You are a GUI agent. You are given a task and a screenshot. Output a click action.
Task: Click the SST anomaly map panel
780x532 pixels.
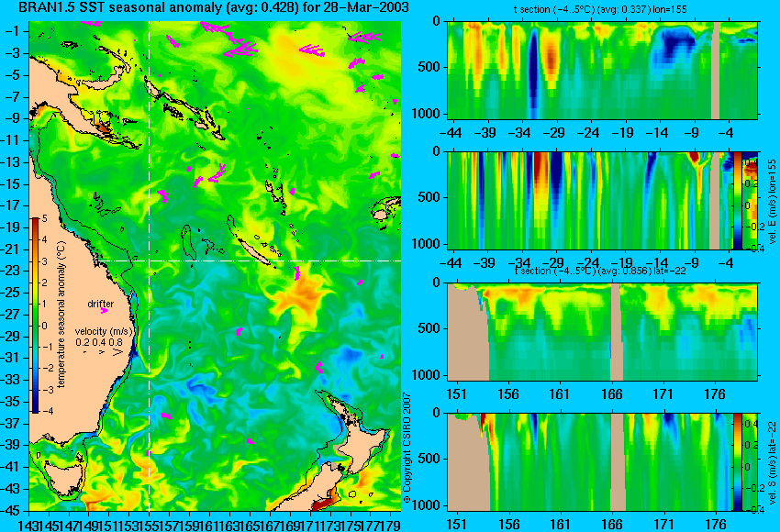click(215, 266)
